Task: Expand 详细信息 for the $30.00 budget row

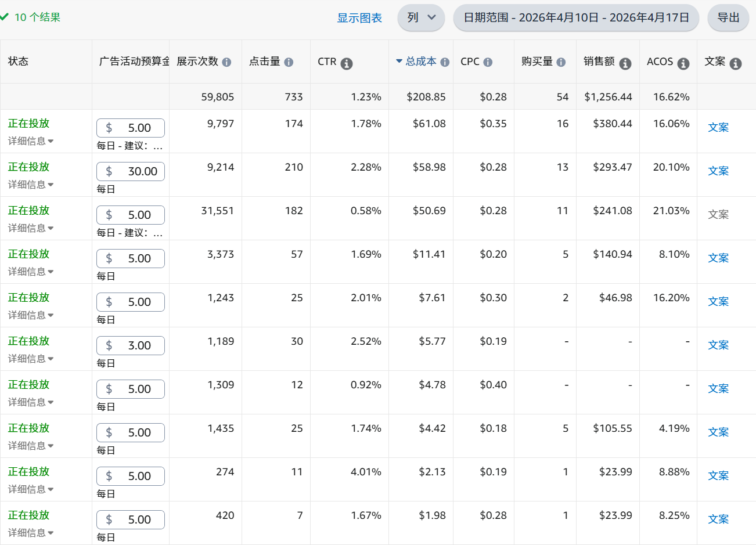Action: 31,185
